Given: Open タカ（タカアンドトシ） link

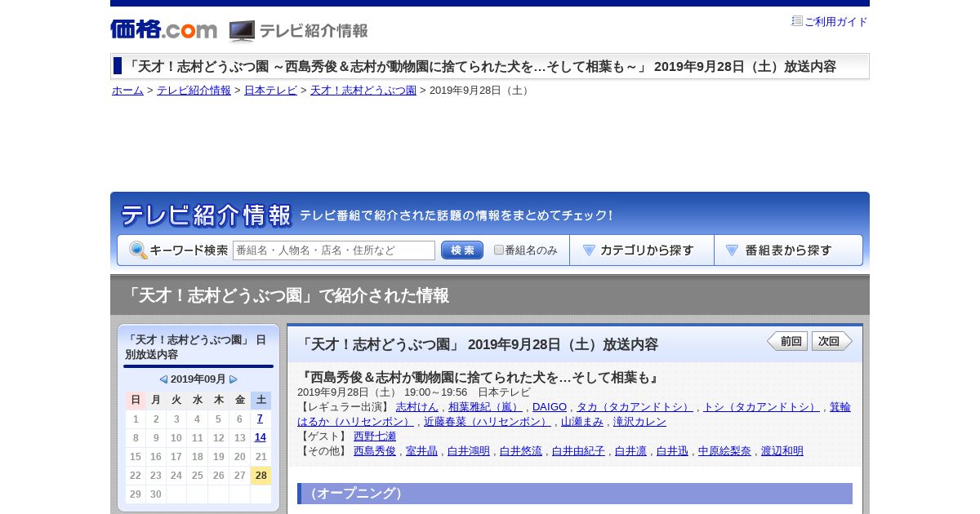Looking at the screenshot, I should [635, 407].
